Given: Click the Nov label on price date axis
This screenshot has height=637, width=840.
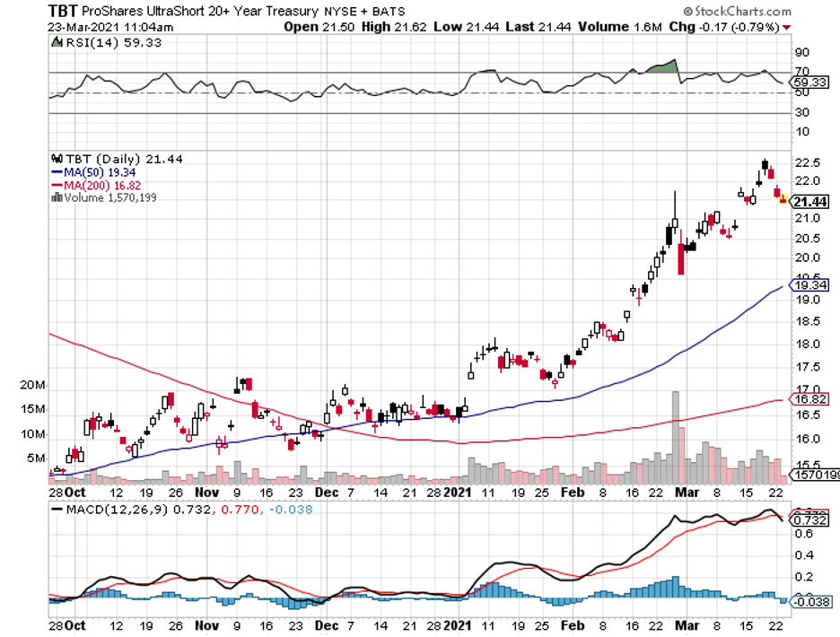Looking at the screenshot, I should [206, 493].
